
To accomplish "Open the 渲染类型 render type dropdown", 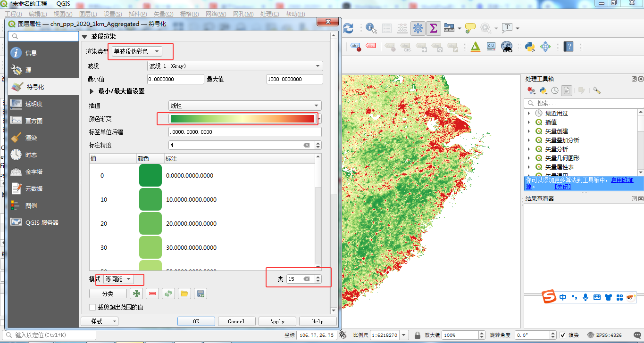I will point(137,51).
